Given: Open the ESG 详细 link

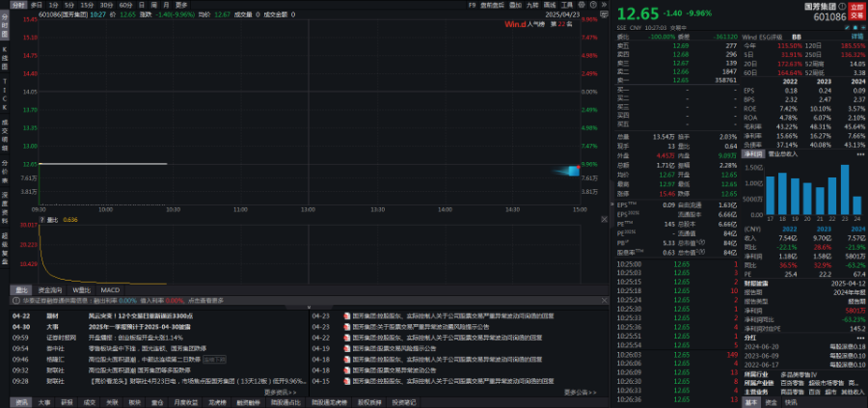Looking at the screenshot, I should pyautogui.click(x=857, y=37).
